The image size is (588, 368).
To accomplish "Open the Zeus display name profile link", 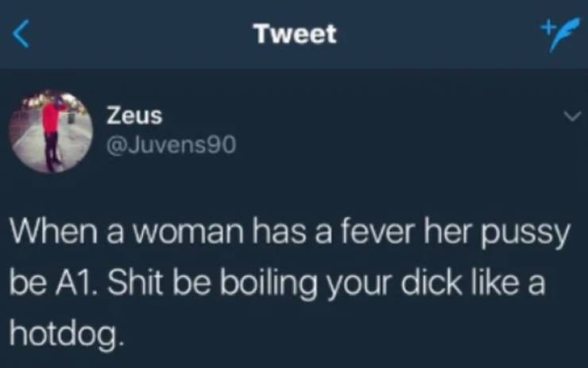I will (134, 115).
